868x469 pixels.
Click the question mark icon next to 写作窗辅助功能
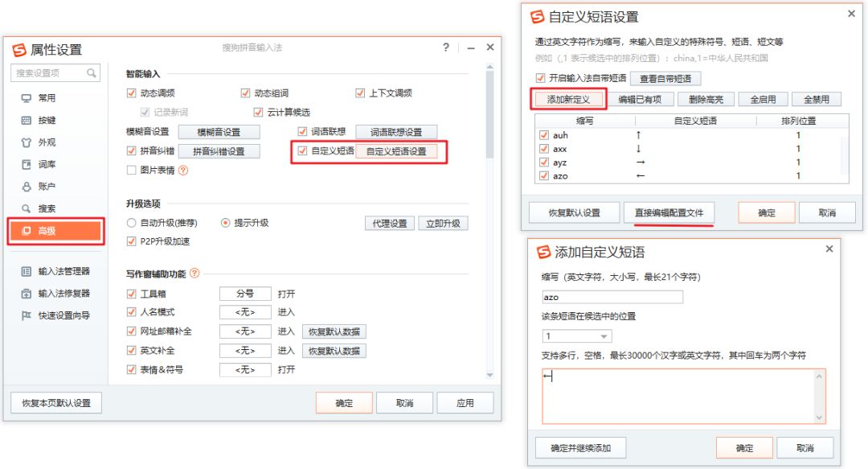click(194, 274)
